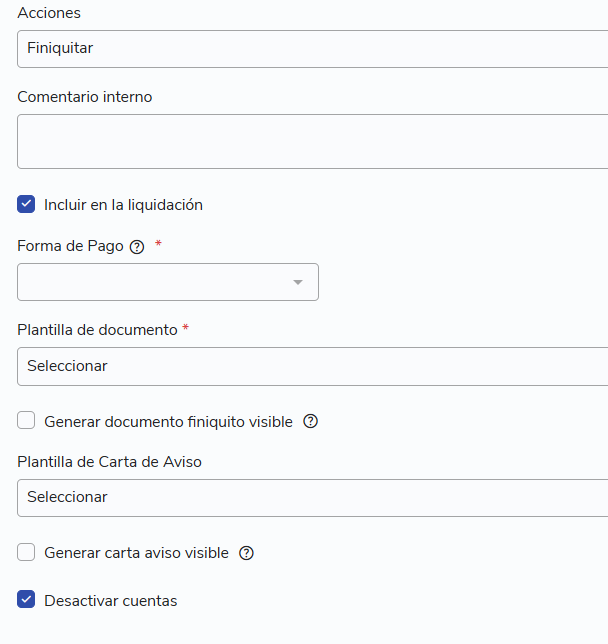Focus the Comentario interno text area
Image resolution: width=608 pixels, height=644 pixels.
[313, 141]
